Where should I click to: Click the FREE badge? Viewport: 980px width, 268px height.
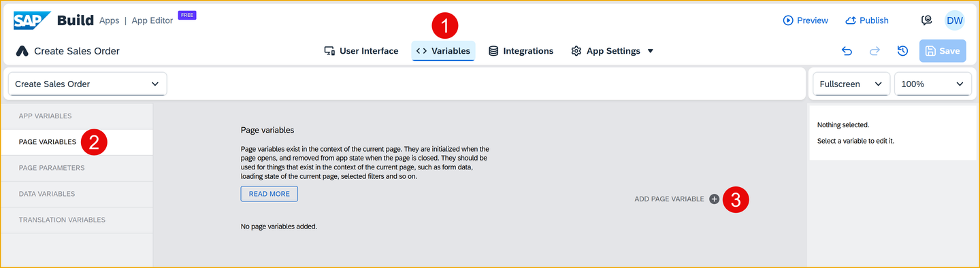point(187,14)
